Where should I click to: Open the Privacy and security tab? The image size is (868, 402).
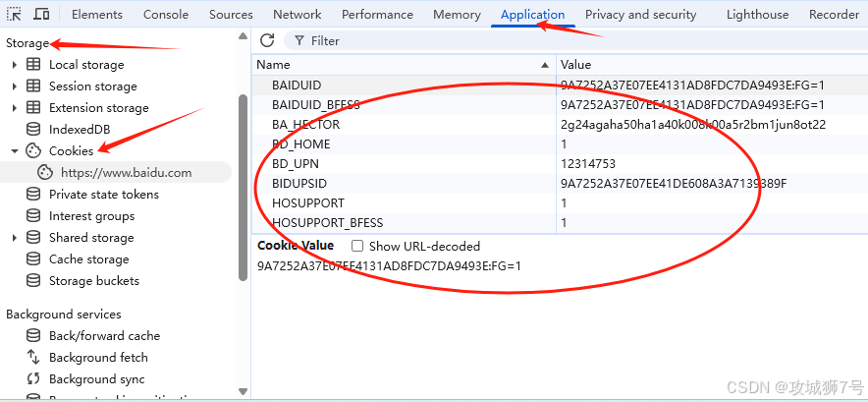pyautogui.click(x=640, y=15)
